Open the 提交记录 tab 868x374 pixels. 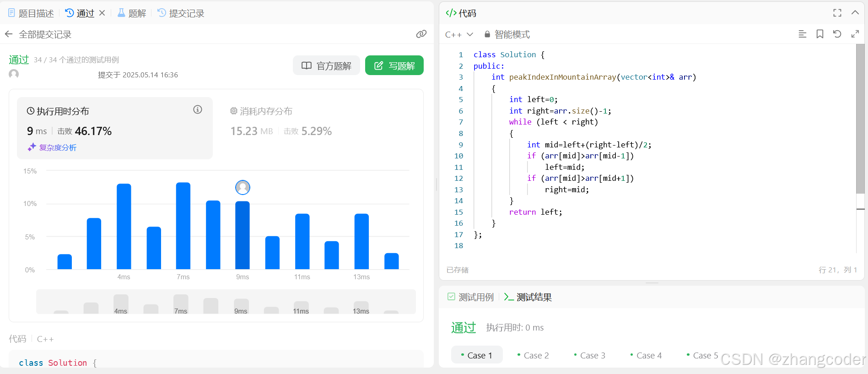pos(181,13)
